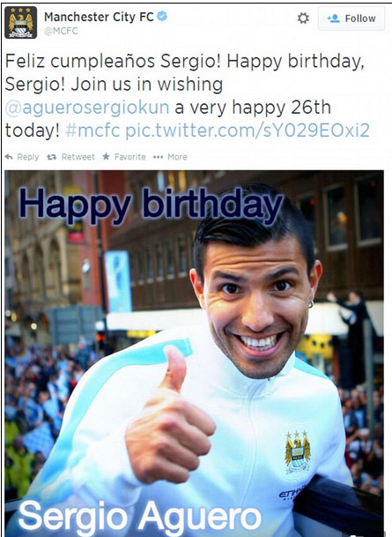
Task: Open the Happy birthday Sergio Aguero photo
Action: (x=194, y=354)
